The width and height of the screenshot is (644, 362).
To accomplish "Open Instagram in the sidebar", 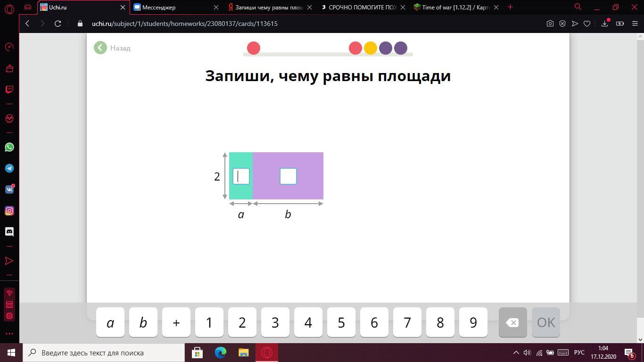I will 9,211.
